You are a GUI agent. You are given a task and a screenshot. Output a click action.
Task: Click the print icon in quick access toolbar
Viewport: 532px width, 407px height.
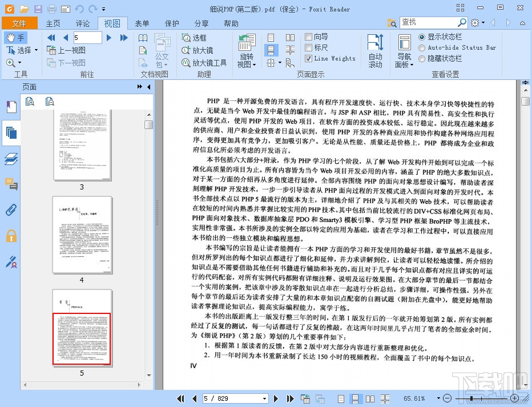[x=51, y=9]
